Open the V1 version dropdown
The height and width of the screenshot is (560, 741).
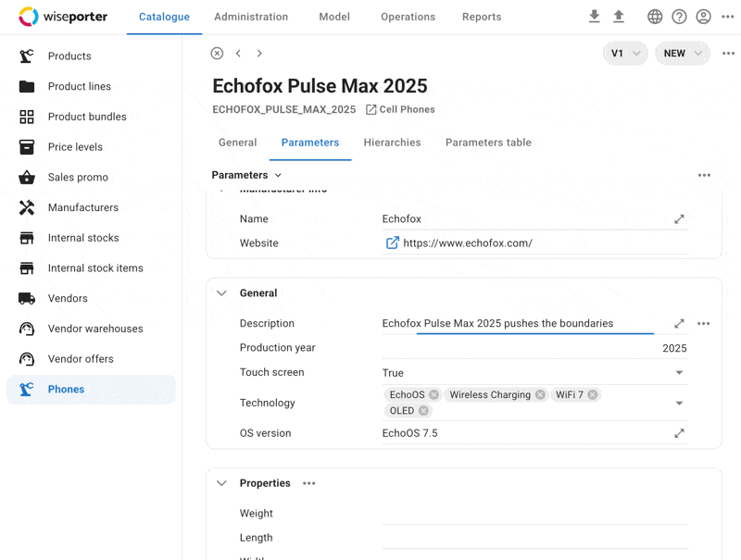pyautogui.click(x=625, y=54)
